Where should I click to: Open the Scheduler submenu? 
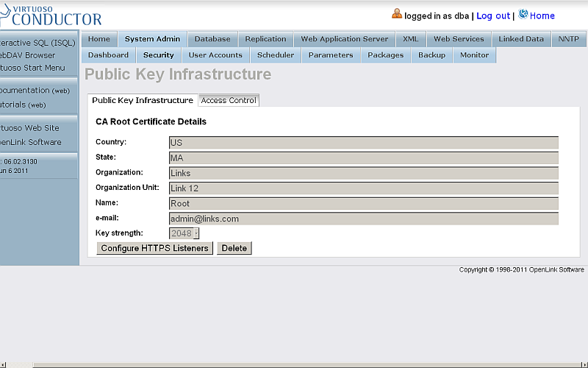(x=276, y=55)
